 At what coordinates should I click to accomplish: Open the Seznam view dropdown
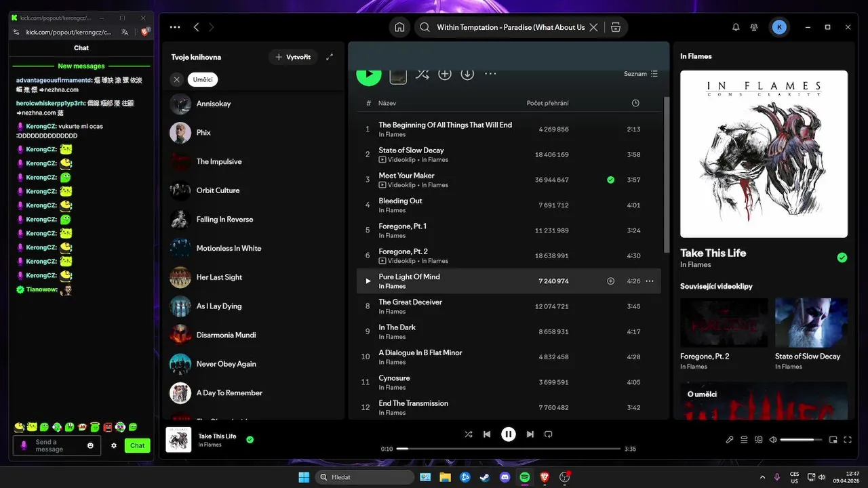pos(641,74)
